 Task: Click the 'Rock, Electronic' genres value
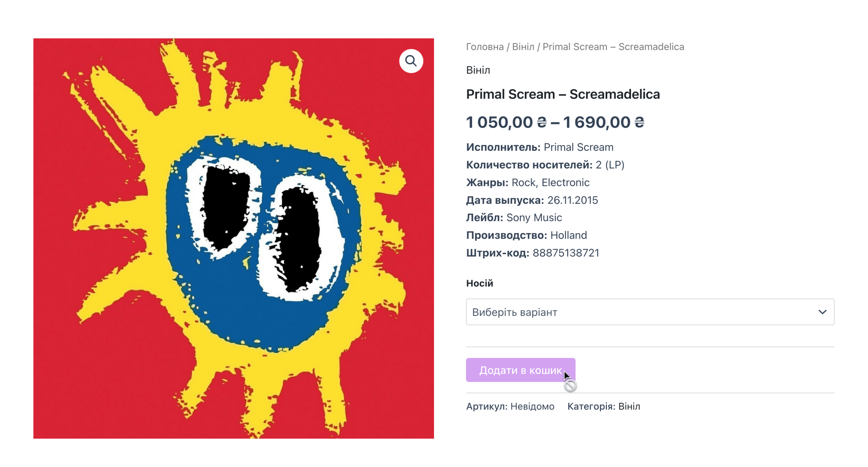tap(550, 183)
